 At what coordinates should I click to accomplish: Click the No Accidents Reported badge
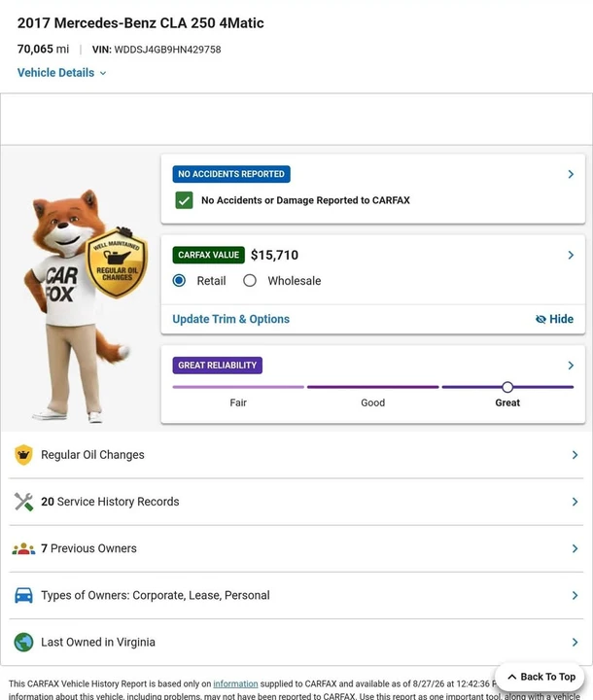(231, 174)
